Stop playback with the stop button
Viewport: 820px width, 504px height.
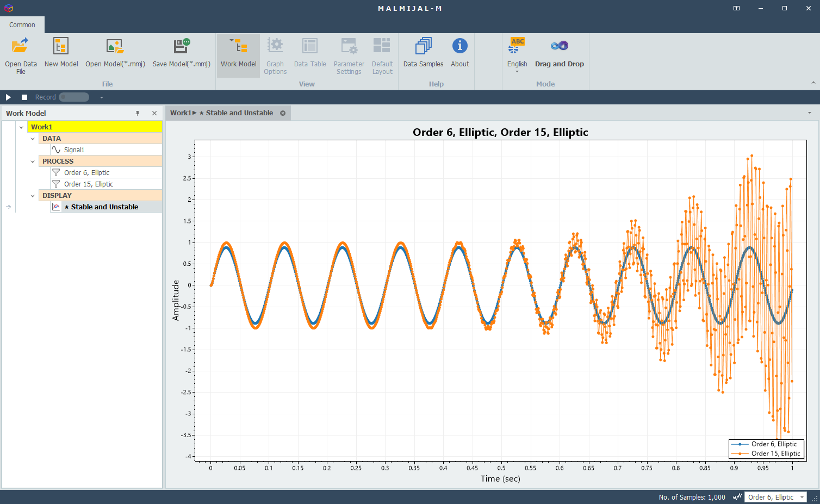coord(24,97)
